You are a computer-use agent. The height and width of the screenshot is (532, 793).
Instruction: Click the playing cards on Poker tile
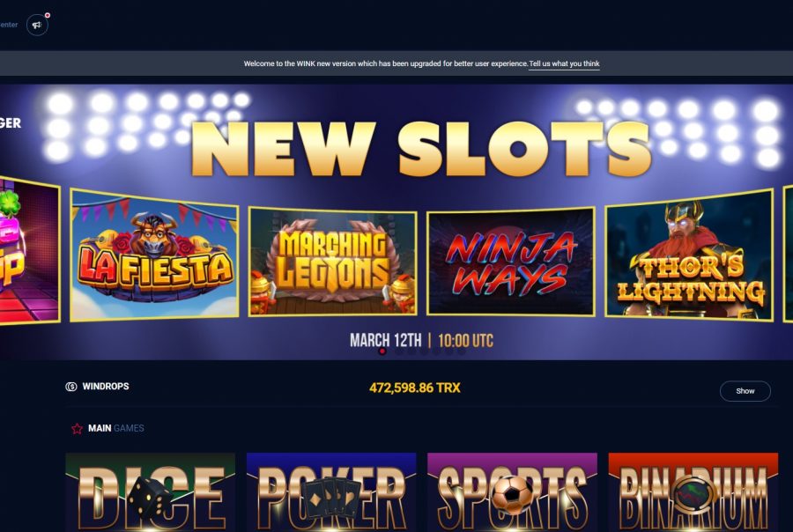[x=331, y=498]
